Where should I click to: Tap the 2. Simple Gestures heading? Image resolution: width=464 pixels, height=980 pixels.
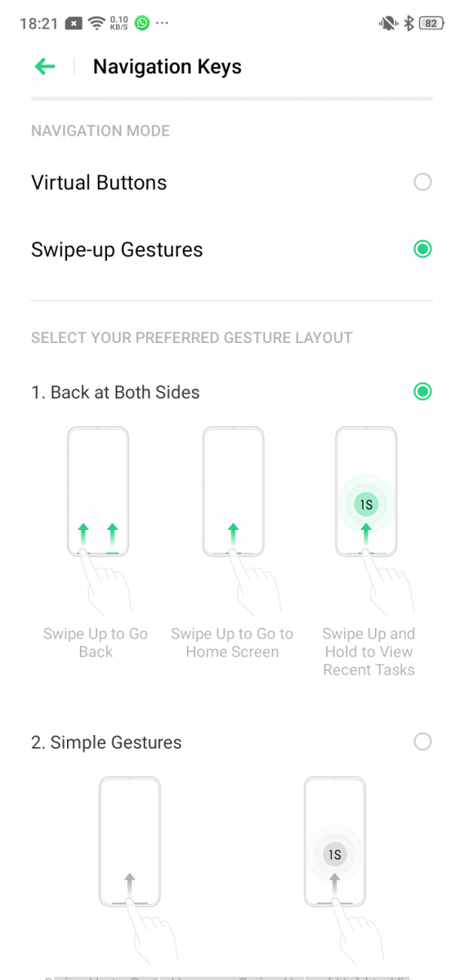coord(106,742)
